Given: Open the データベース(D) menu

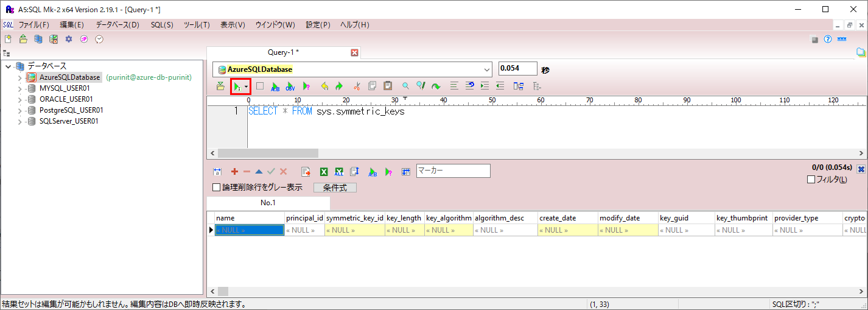Looking at the screenshot, I should [x=117, y=25].
